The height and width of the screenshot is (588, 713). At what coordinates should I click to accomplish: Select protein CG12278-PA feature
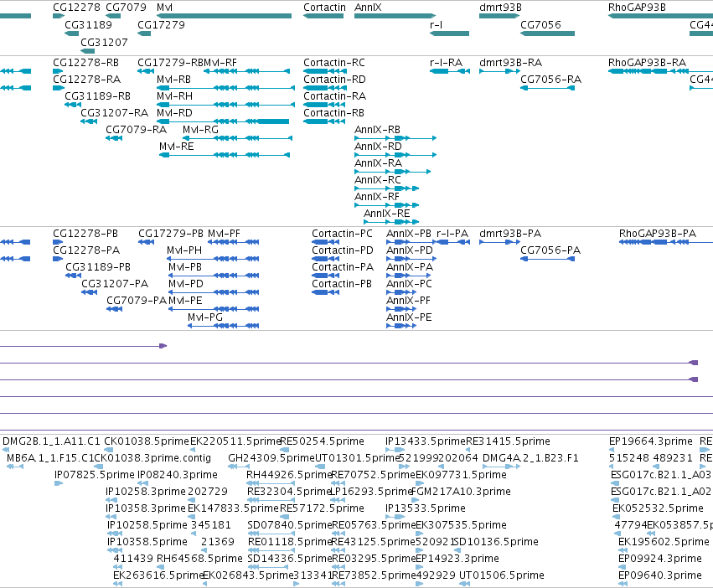pyautogui.click(x=58, y=259)
